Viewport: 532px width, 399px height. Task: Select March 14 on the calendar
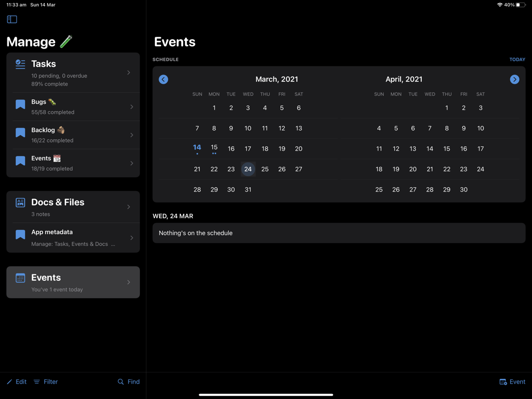click(x=197, y=148)
